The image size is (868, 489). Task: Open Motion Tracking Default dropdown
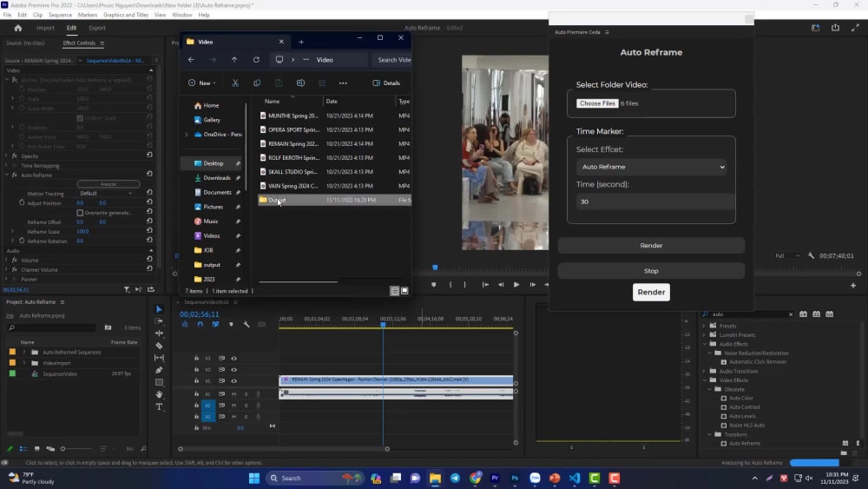tap(106, 194)
